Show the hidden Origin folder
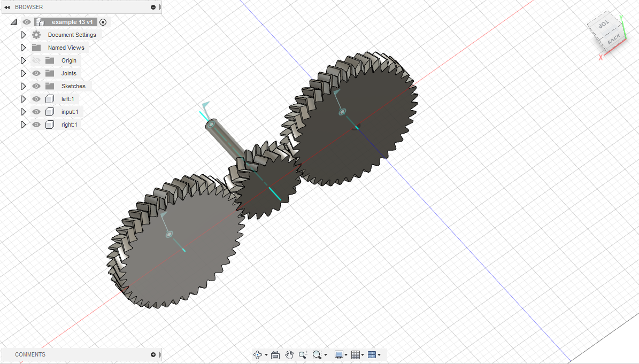 point(36,61)
